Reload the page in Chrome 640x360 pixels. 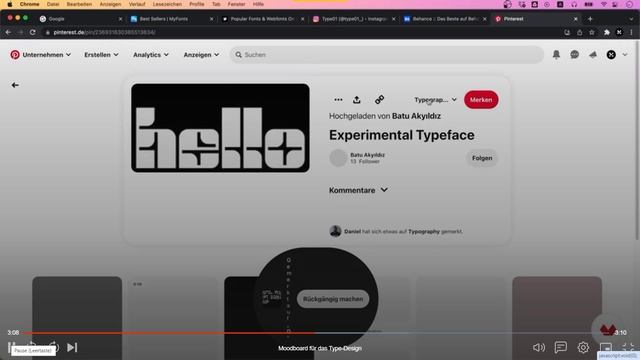(32, 32)
